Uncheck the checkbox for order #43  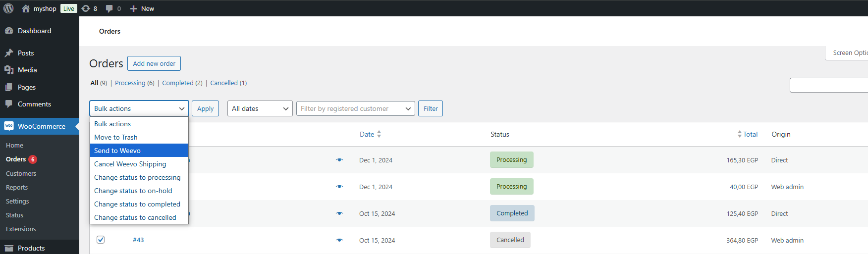tap(101, 240)
